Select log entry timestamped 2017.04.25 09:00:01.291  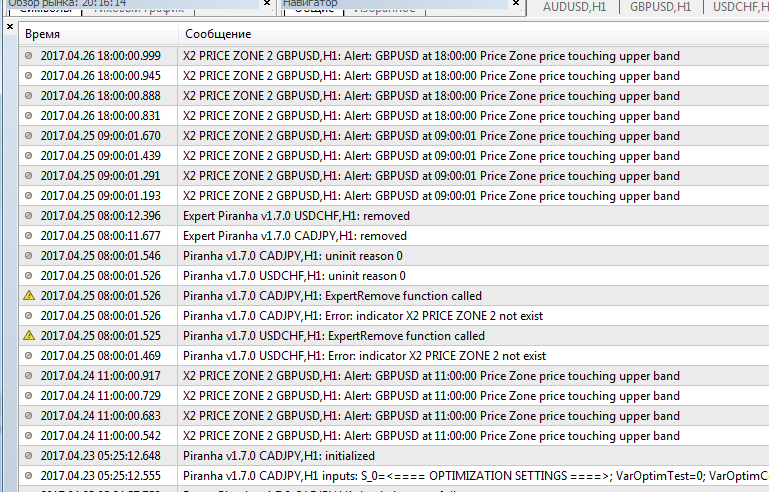point(394,176)
